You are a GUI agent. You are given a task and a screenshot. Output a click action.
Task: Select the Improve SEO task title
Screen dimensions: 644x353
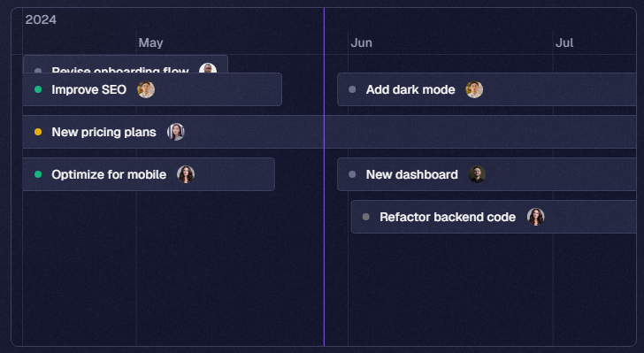click(88, 89)
